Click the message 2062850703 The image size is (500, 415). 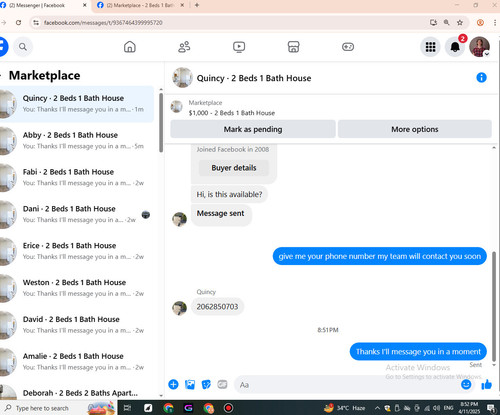click(x=217, y=306)
